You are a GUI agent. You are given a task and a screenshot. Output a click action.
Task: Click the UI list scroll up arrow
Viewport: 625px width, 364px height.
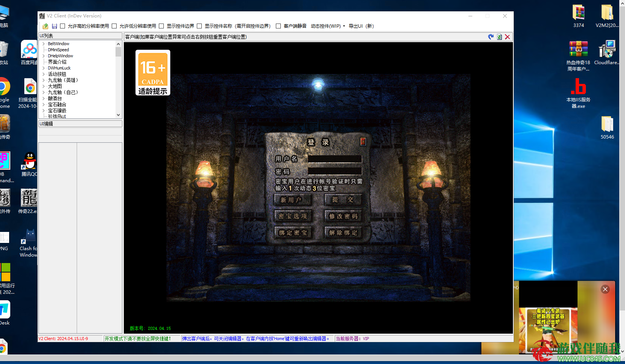click(x=118, y=44)
